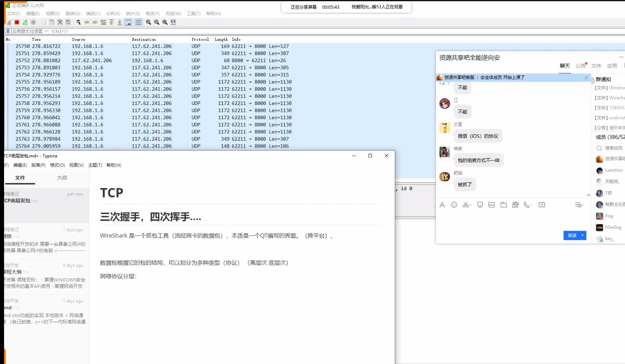Click the reload capture file icon in Wireshark
Viewport: 625px width, 364px height.
(x=68, y=22)
